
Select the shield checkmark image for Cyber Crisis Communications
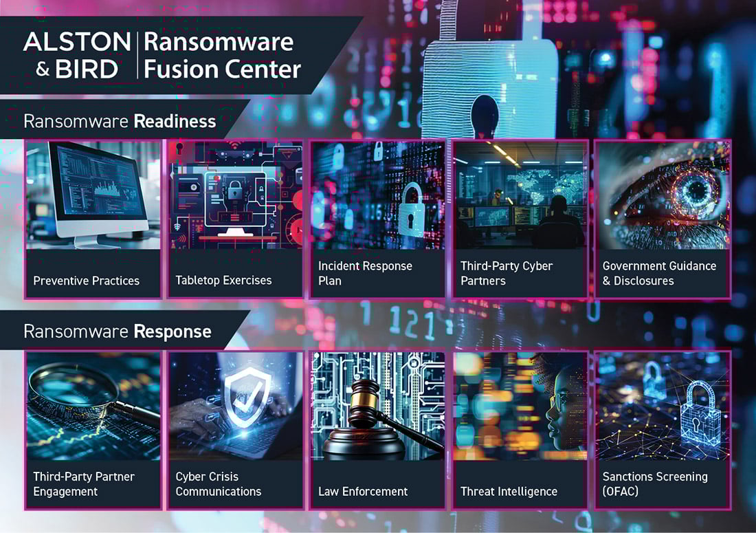(x=235, y=406)
